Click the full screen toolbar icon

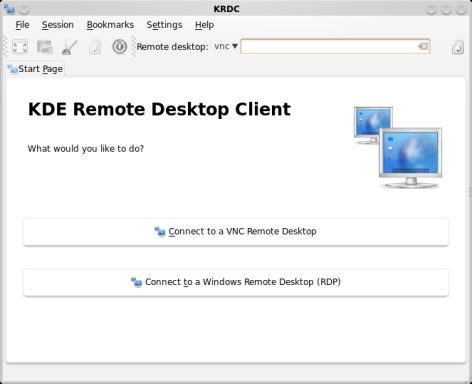pyautogui.click(x=20, y=47)
